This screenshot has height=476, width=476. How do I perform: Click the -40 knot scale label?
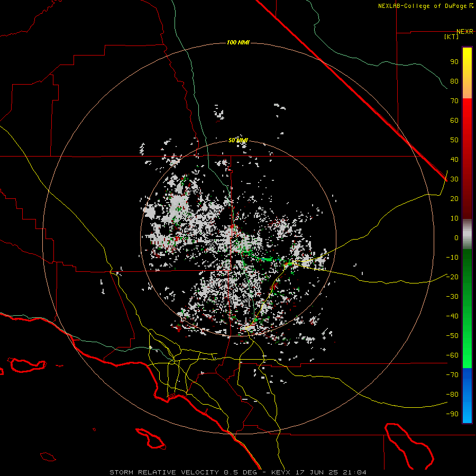[452, 316]
